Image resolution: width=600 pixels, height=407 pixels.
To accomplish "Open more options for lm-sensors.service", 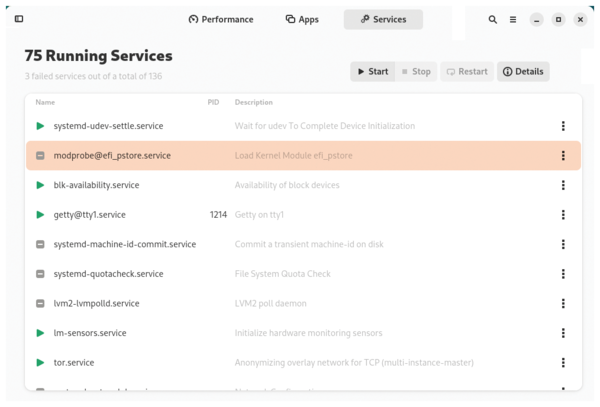I will tap(563, 333).
